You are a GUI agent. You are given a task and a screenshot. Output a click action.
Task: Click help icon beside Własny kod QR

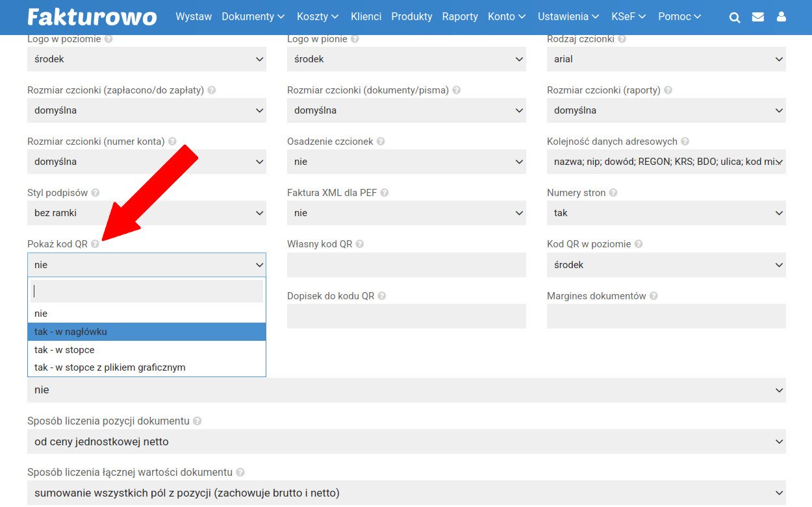click(x=360, y=244)
